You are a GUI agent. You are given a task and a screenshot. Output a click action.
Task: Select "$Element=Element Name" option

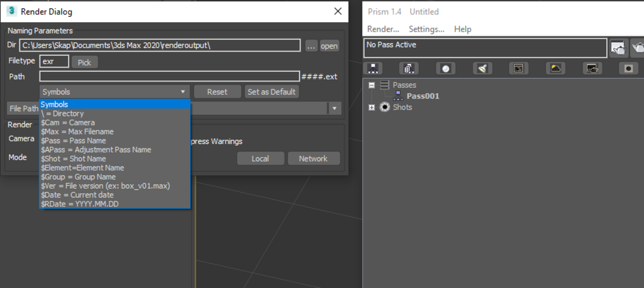(115, 168)
